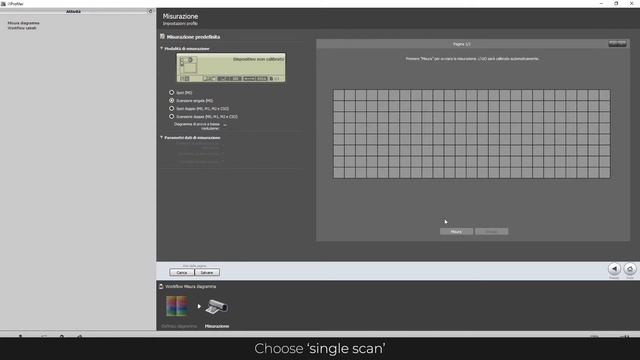Click the Attività panel header collapse icon
The image size is (640, 360).
pyautogui.click(x=150, y=11)
